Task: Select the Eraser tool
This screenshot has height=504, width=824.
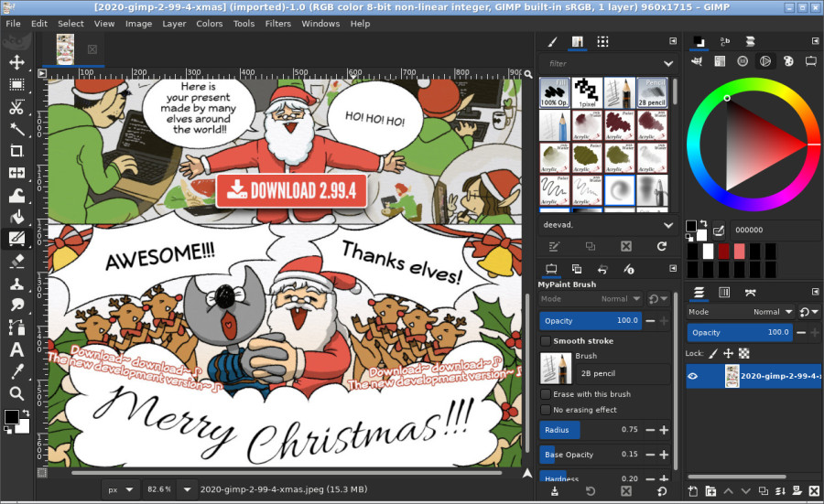Action: 16,261
